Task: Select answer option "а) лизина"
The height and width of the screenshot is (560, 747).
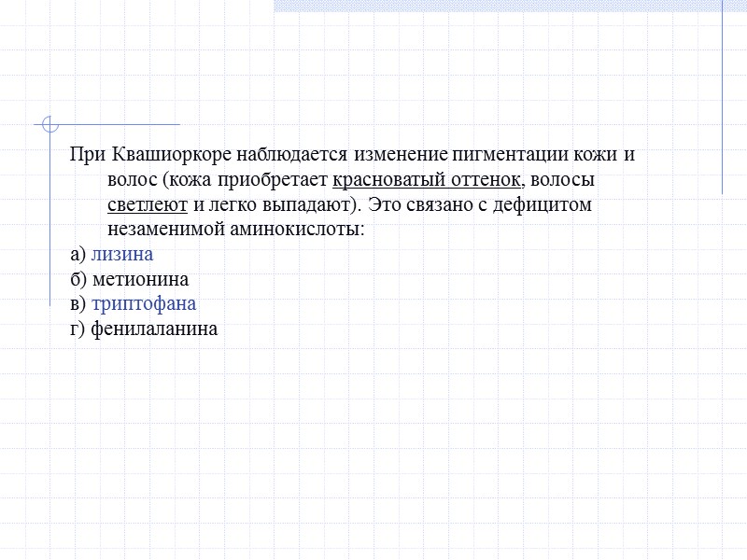Action: pos(112,253)
